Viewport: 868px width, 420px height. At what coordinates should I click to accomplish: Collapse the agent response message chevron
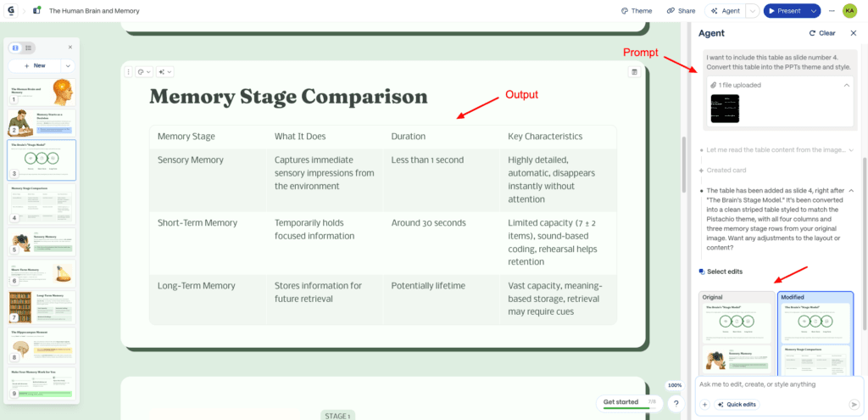[x=851, y=191]
